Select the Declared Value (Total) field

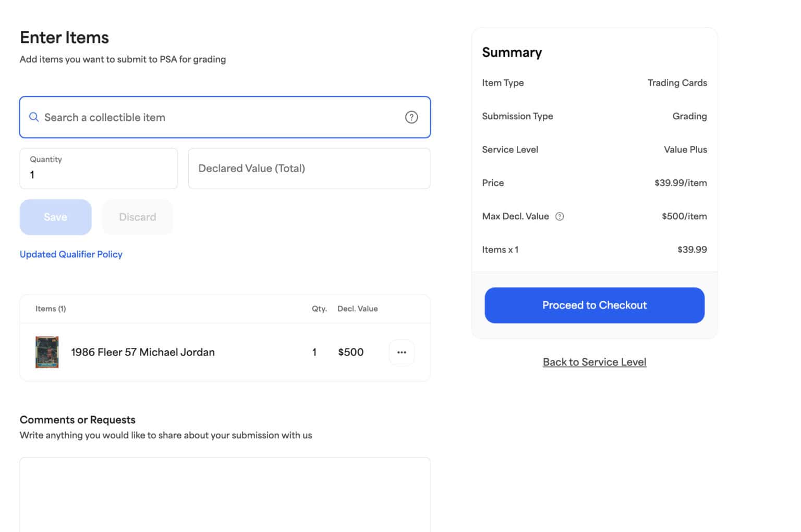309,168
